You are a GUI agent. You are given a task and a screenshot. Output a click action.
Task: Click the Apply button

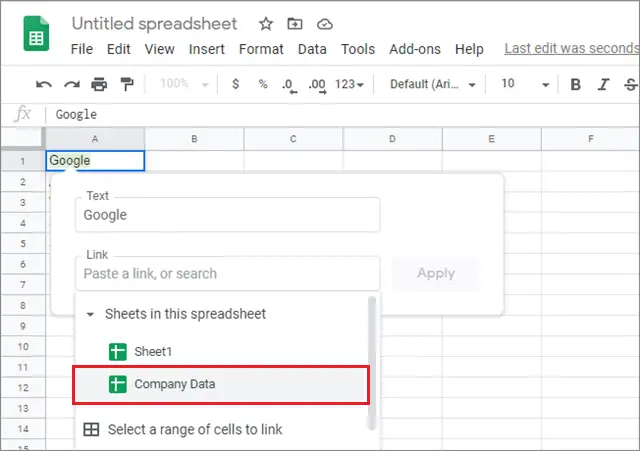tap(436, 273)
